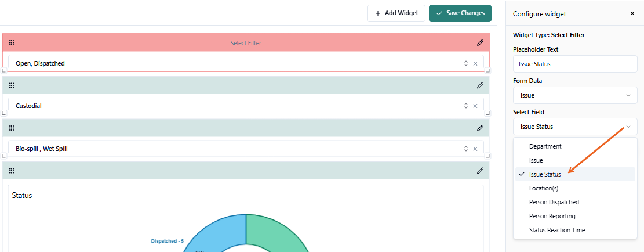Clear the Custodial filter with the X icon

click(x=475, y=106)
